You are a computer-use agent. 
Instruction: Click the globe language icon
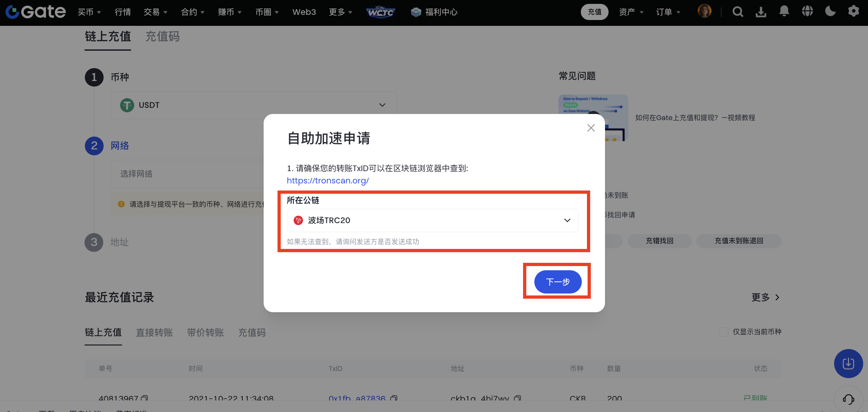coord(807,12)
